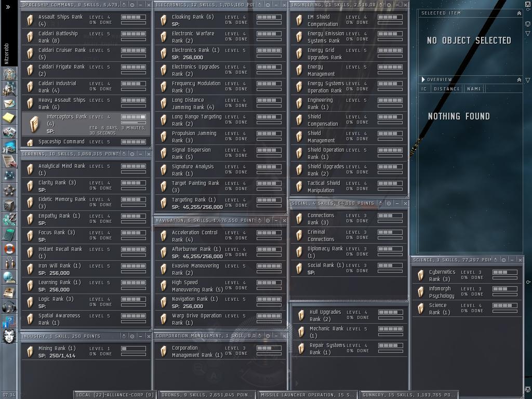The width and height of the screenshot is (532, 399).
Task: Select Heavy Assault Ships Rank skill
Action: pyautogui.click(x=86, y=103)
